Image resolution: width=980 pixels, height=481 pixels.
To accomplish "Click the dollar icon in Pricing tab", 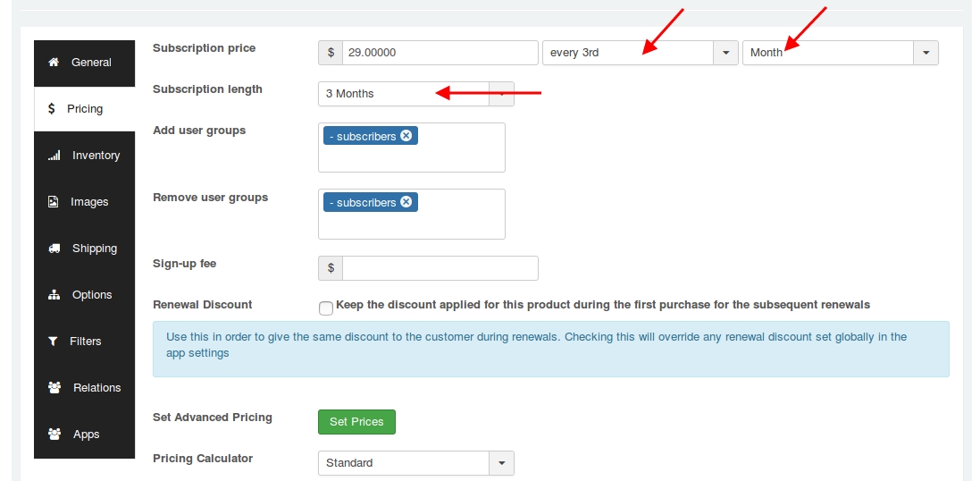I will pos(52,109).
